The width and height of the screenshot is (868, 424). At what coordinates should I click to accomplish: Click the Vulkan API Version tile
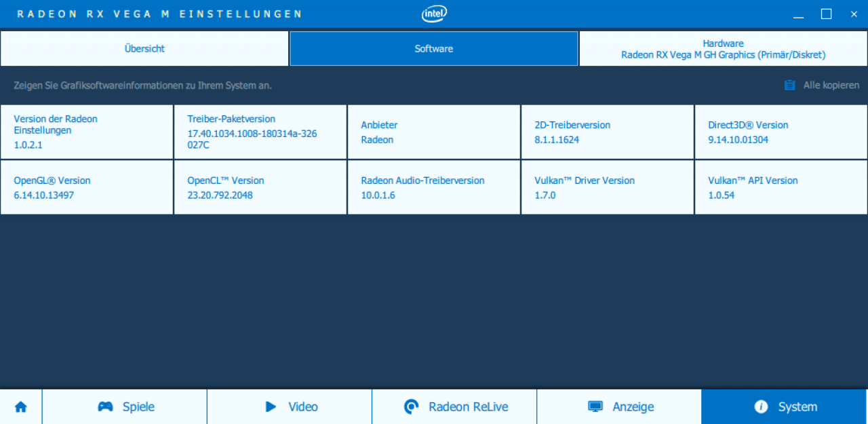(x=781, y=187)
